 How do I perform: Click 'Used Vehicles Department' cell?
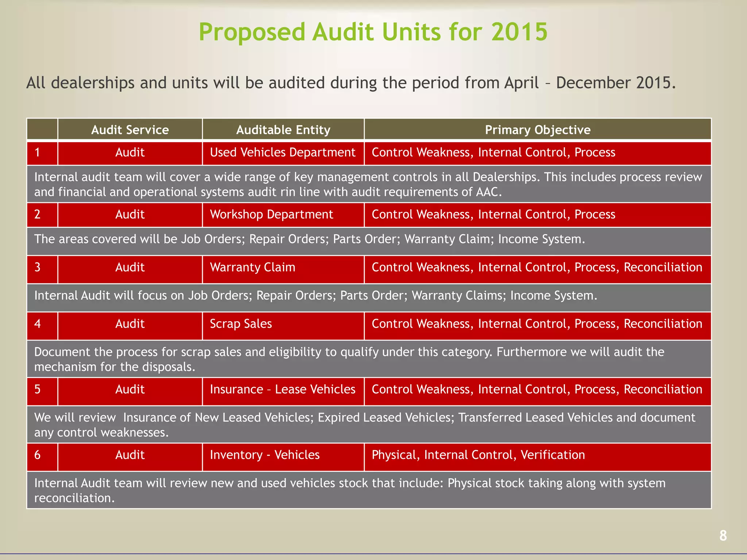click(x=283, y=153)
